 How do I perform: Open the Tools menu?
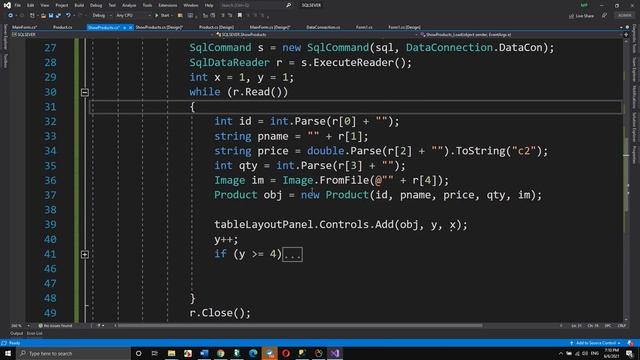[x=147, y=5]
